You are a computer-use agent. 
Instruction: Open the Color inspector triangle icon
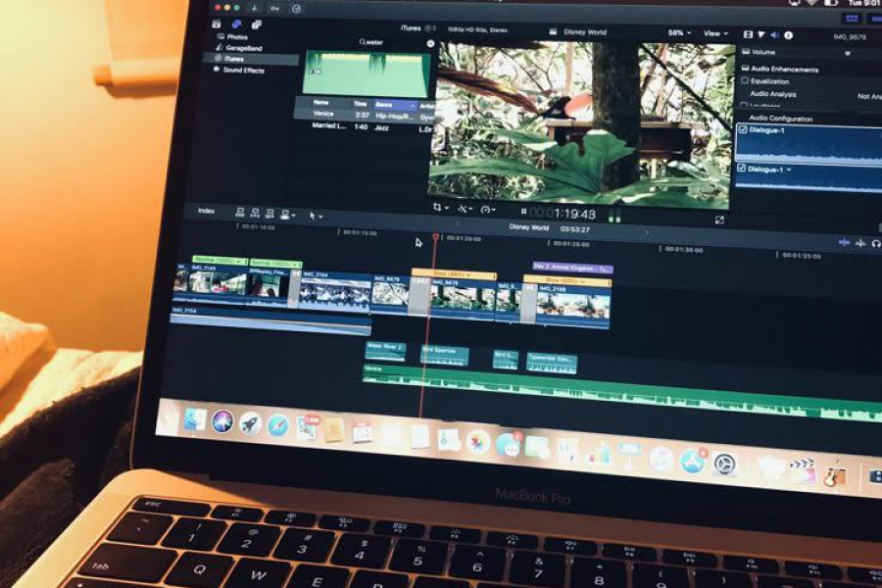click(761, 34)
